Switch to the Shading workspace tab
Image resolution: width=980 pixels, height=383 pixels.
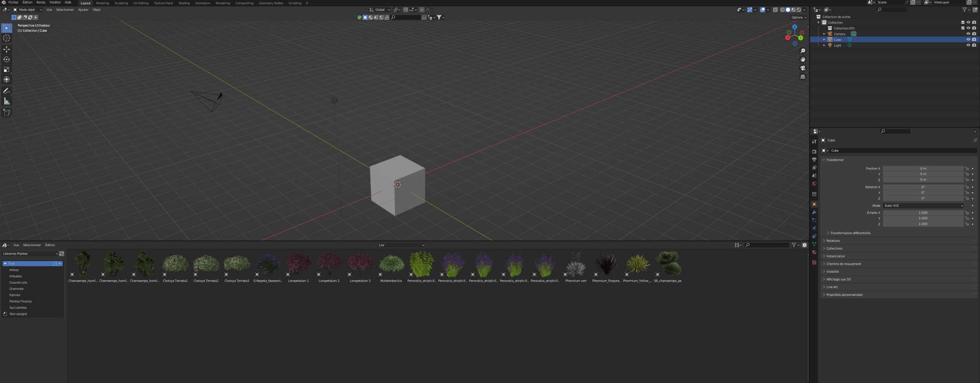click(x=184, y=3)
